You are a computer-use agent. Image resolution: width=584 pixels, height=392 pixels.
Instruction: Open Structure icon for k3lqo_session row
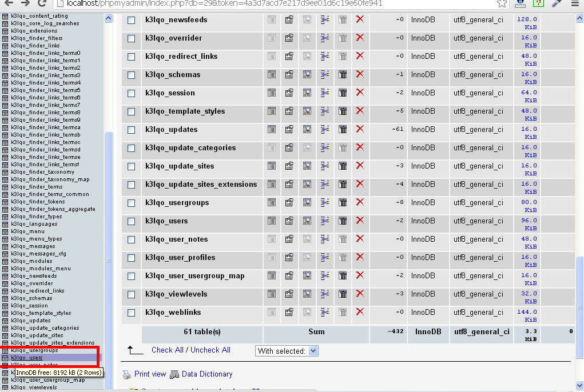point(289,93)
